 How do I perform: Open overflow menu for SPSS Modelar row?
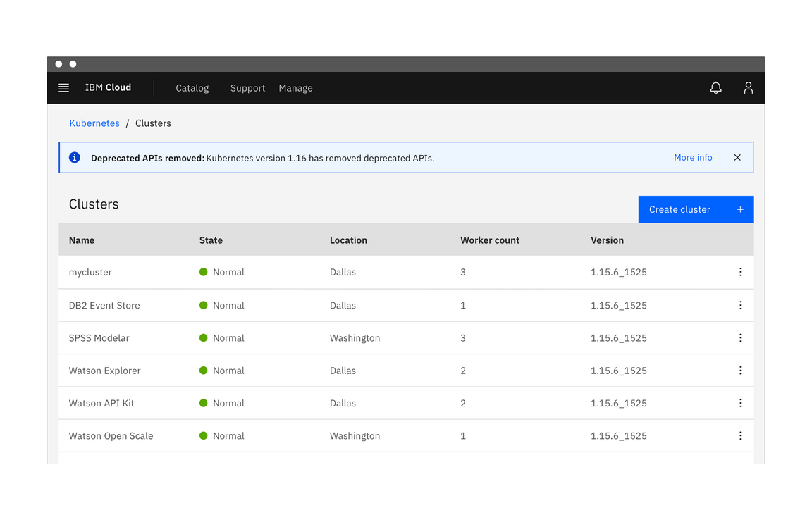[x=740, y=338]
